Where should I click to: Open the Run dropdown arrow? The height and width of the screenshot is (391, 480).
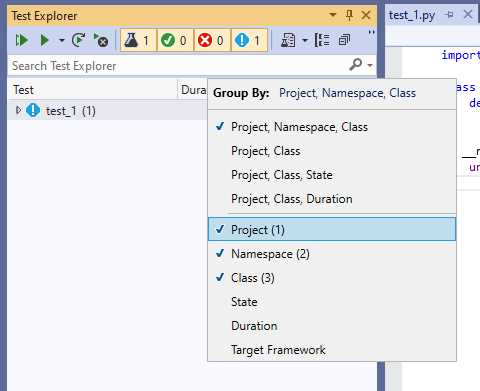click(61, 41)
